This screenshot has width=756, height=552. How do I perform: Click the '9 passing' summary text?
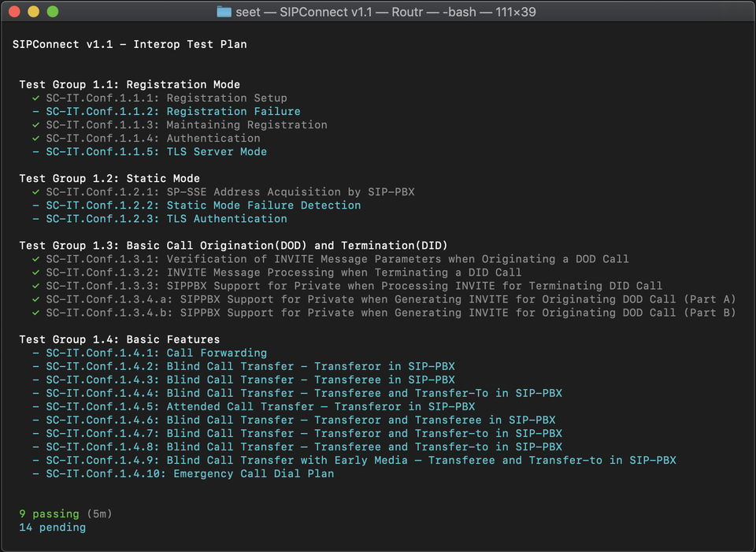[49, 514]
